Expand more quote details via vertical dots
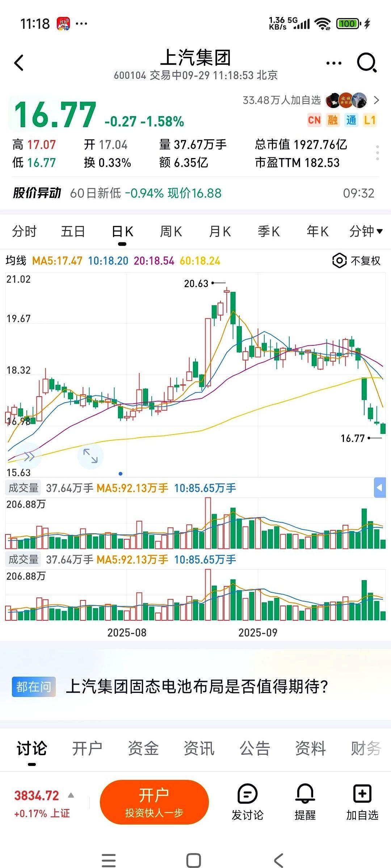Image resolution: width=391 pixels, height=868 pixels. (378, 153)
